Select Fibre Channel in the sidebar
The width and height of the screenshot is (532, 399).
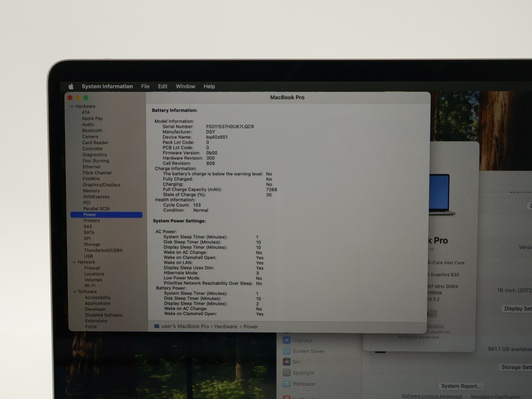97,173
